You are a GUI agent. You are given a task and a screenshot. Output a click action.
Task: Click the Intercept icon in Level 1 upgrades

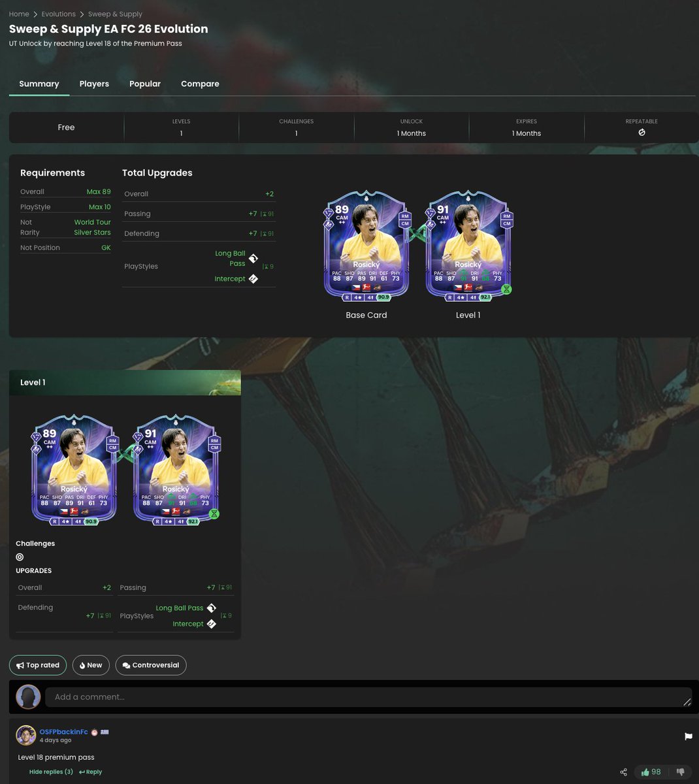pos(211,624)
